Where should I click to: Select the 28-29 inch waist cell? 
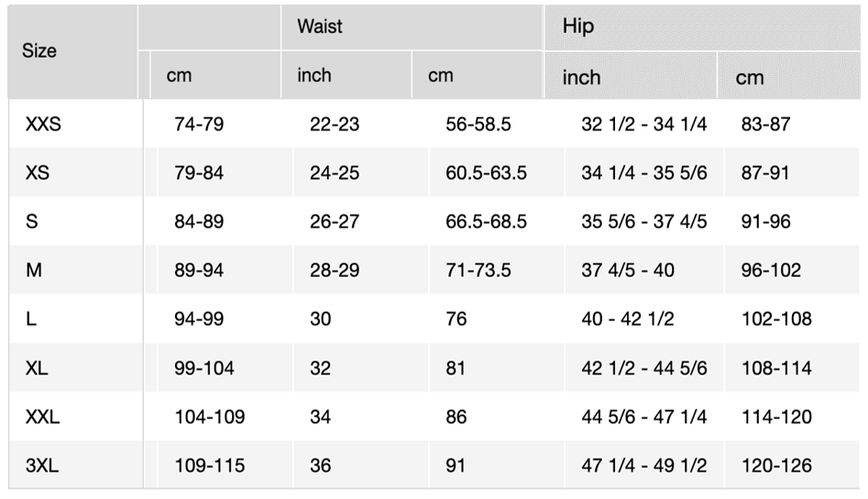point(335,271)
